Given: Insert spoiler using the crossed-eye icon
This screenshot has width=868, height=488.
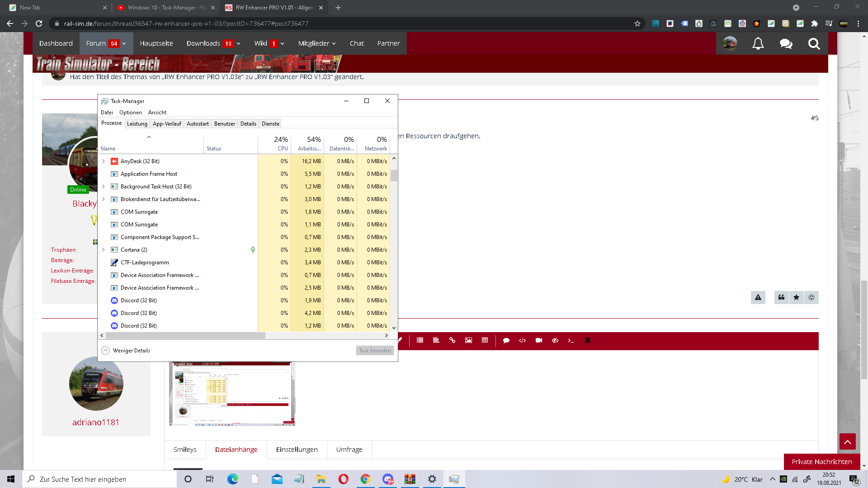Looking at the screenshot, I should point(555,340).
